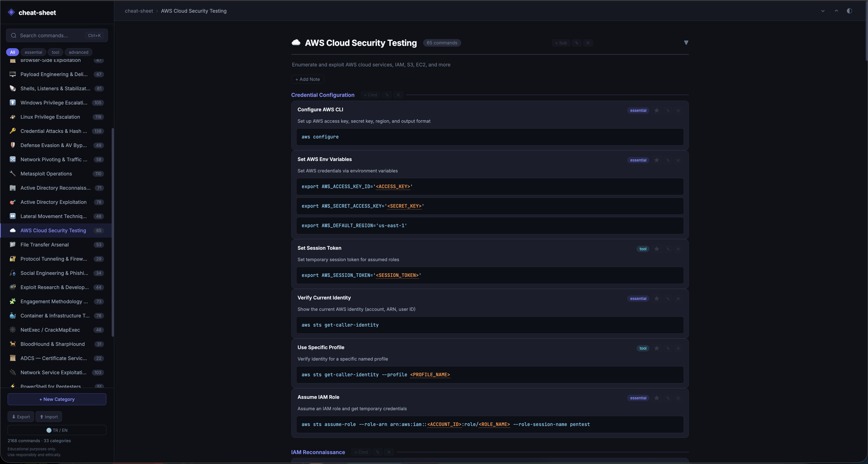This screenshot has width=868, height=464.
Task: Click the aws sts get-caller-identity --profile code block
Action: (490, 375)
